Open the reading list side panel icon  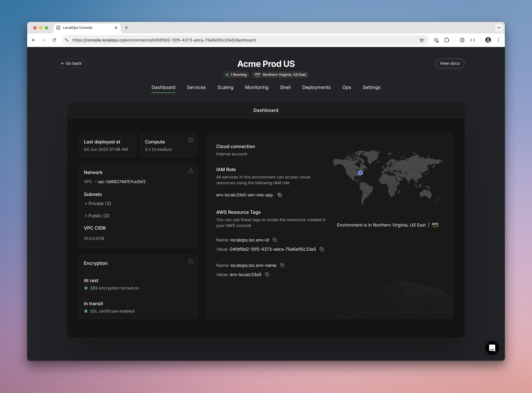(462, 40)
